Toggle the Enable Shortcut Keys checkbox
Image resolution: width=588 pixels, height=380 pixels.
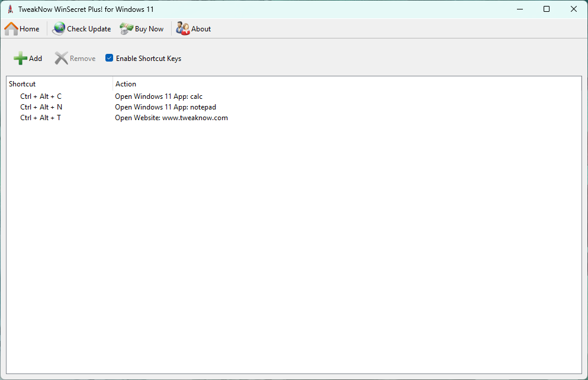click(109, 58)
